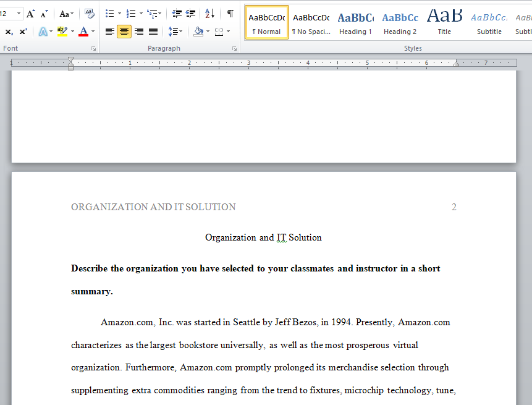Click the line starting 'Amazon.com, Inc. was started'
The width and height of the screenshot is (532, 405).
[x=276, y=322]
